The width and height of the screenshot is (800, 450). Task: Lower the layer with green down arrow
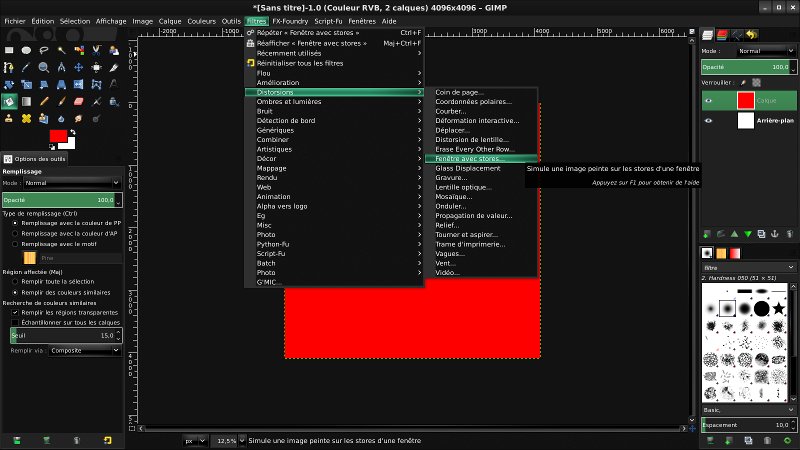(748, 234)
